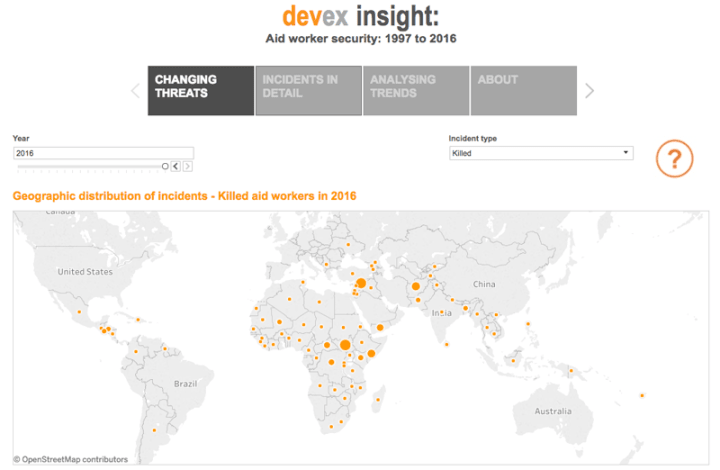Click the incident dot in Mexico

79,312
